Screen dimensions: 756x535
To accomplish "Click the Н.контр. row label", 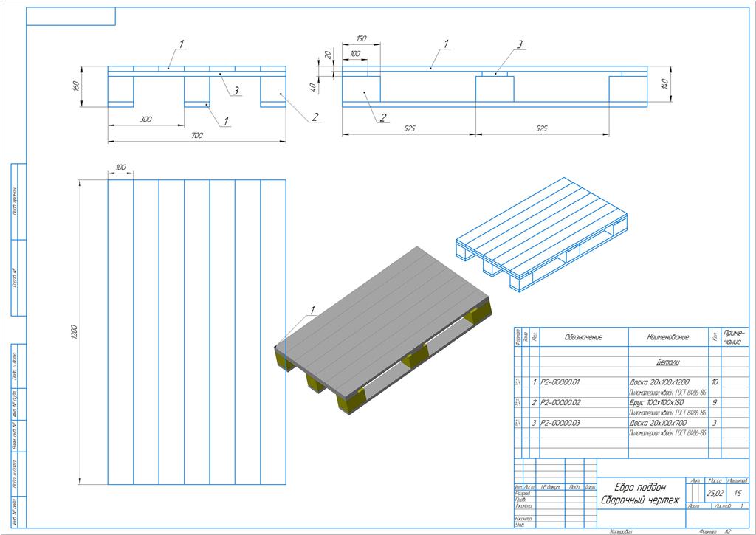I will pyautogui.click(x=523, y=519).
